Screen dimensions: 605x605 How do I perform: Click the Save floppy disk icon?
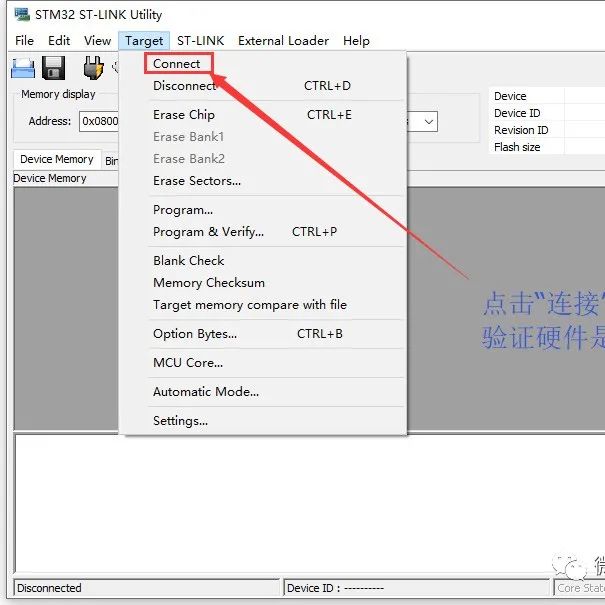click(53, 68)
